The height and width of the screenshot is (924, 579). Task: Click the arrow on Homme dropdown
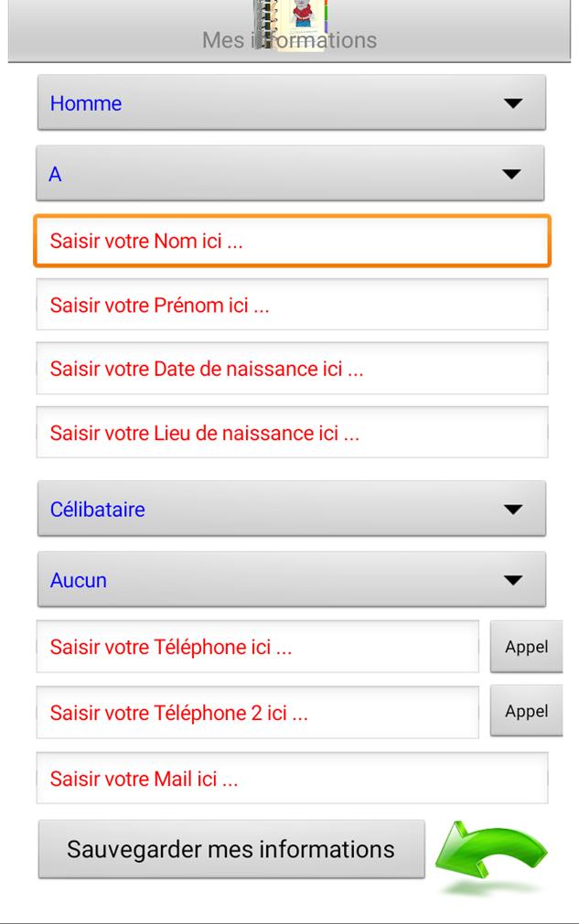click(513, 103)
